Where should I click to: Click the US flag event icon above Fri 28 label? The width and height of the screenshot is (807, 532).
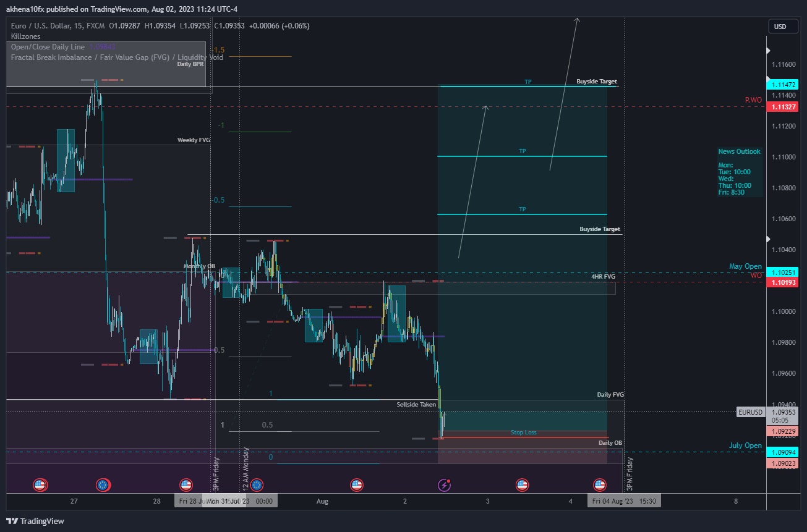[x=186, y=485]
